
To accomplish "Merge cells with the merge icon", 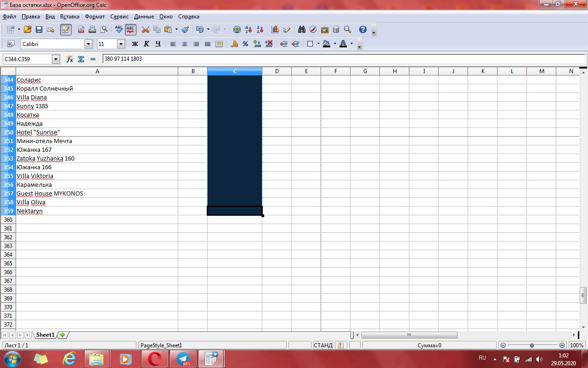I will 219,44.
